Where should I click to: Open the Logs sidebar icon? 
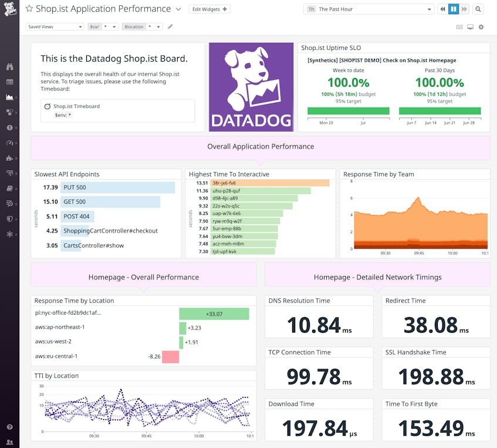(x=10, y=203)
